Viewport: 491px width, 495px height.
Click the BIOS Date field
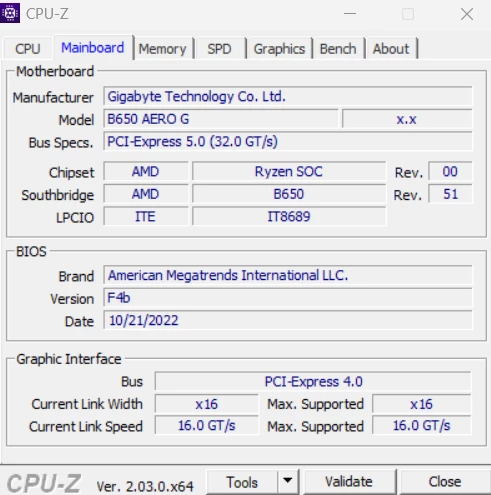click(288, 320)
